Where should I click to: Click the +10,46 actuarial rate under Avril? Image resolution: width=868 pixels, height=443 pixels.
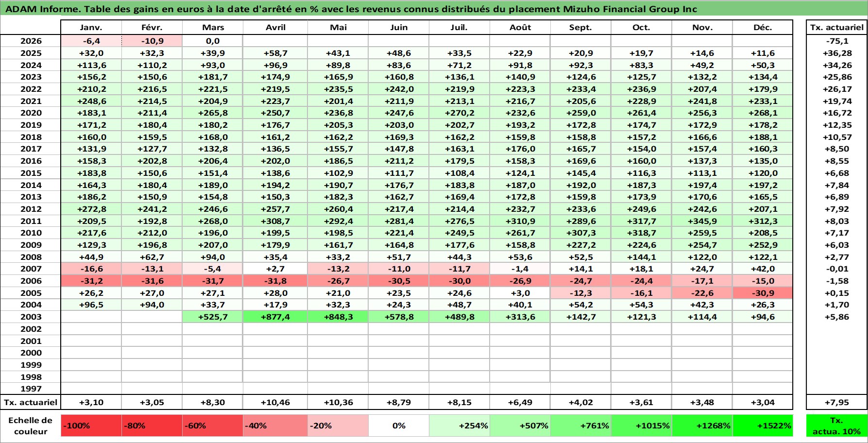point(275,402)
